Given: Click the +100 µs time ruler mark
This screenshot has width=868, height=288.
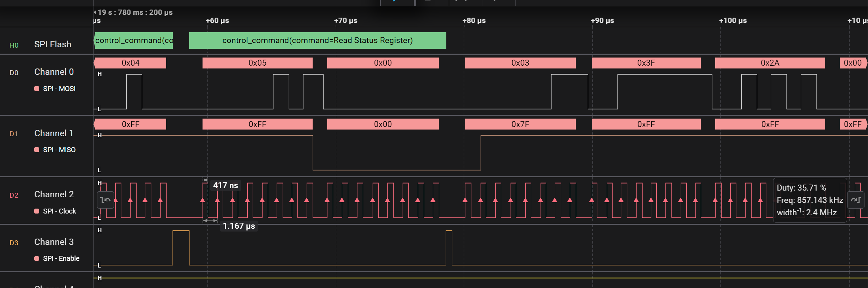Looking at the screenshot, I should 733,20.
